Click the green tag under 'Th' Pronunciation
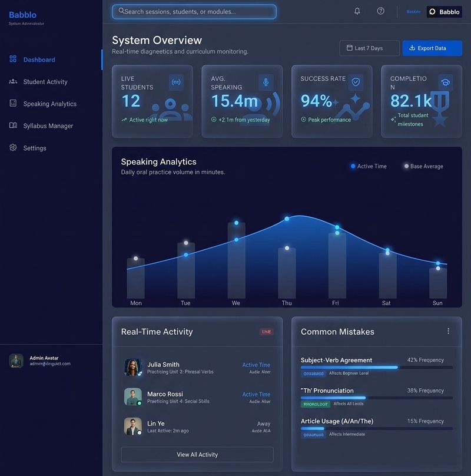 tap(316, 404)
